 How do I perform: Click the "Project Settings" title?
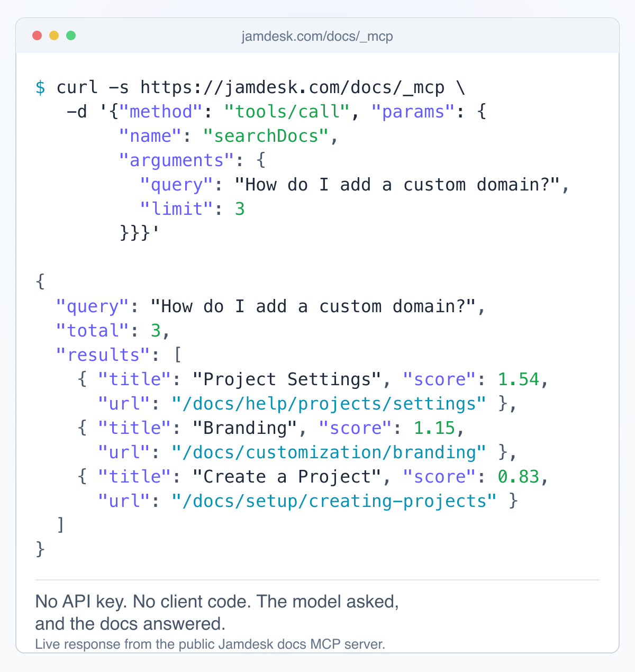(x=287, y=379)
